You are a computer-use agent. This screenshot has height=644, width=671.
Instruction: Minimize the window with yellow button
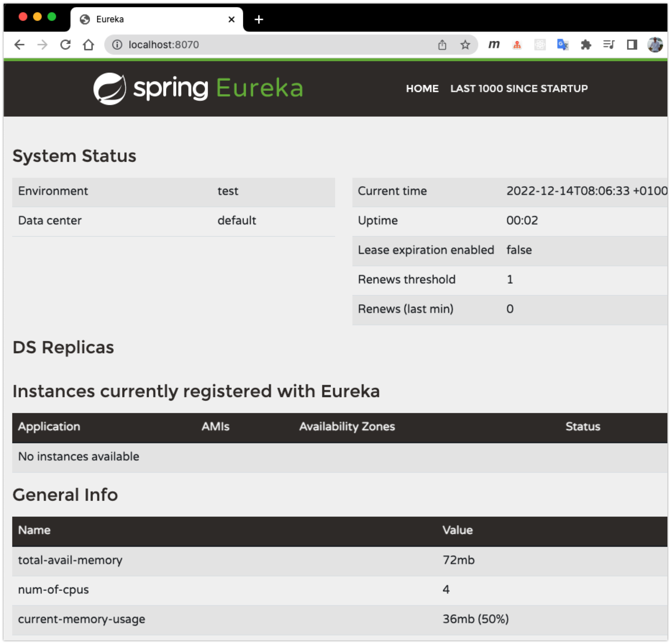coord(37,17)
